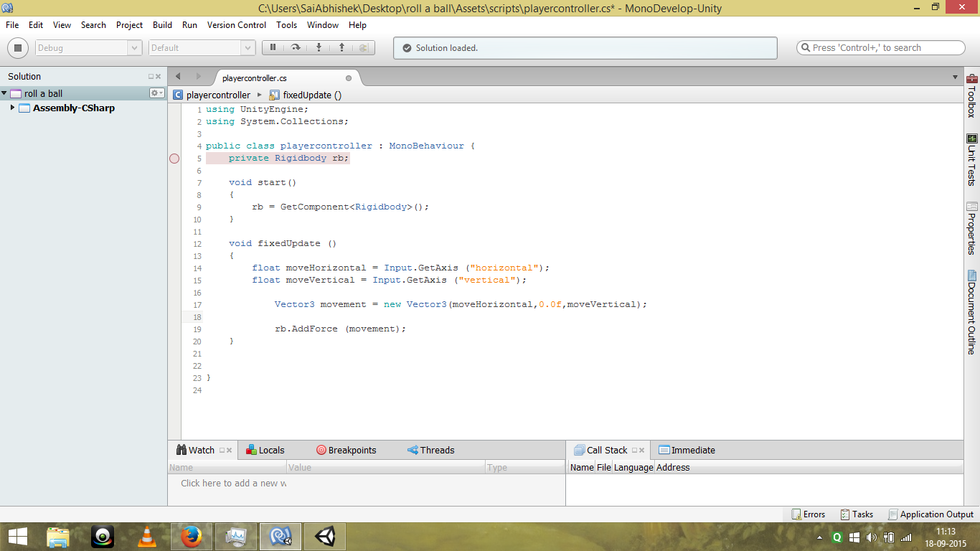Expand the Assembly-CSharp project node
This screenshot has height=551, width=980.
pyautogui.click(x=12, y=108)
